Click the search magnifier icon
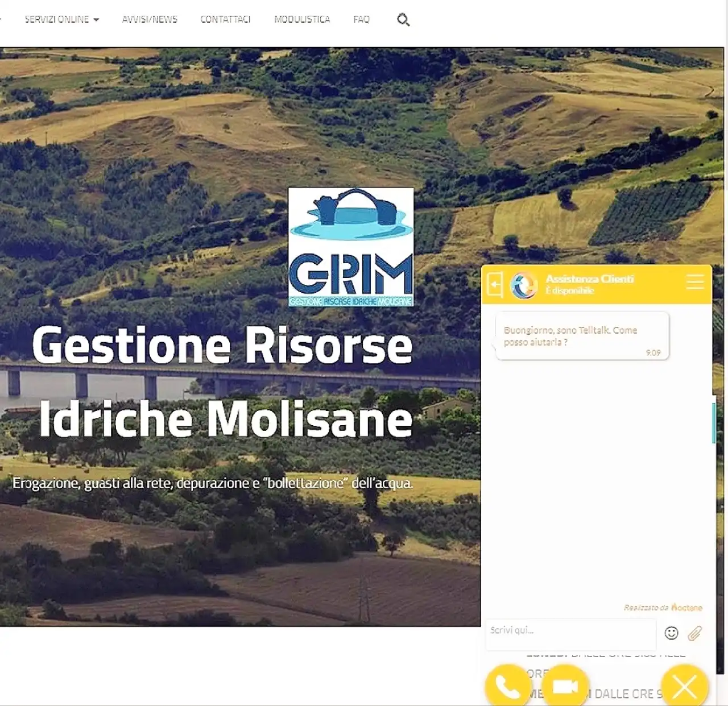The image size is (728, 706). (403, 20)
